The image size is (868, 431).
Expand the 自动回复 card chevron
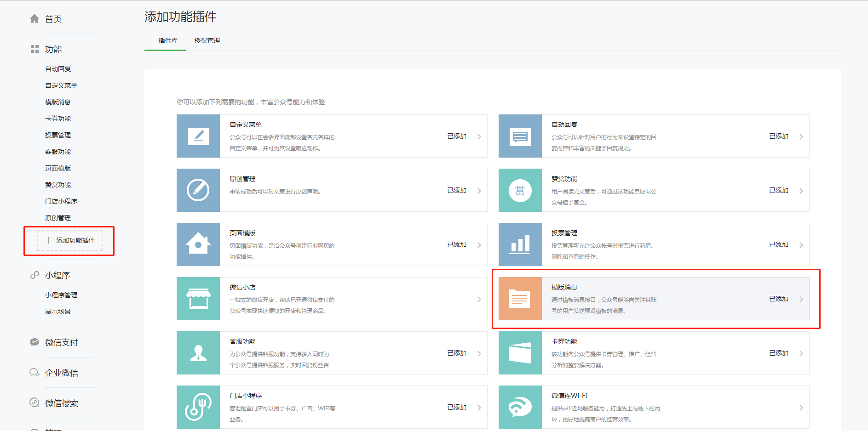(x=801, y=136)
